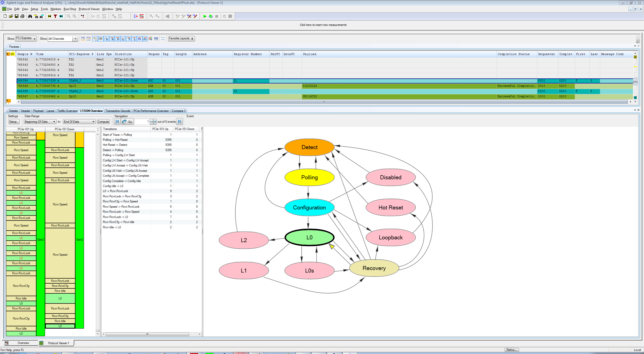Click the Print icon in toolbar
This screenshot has height=354, width=644.
(22, 16)
